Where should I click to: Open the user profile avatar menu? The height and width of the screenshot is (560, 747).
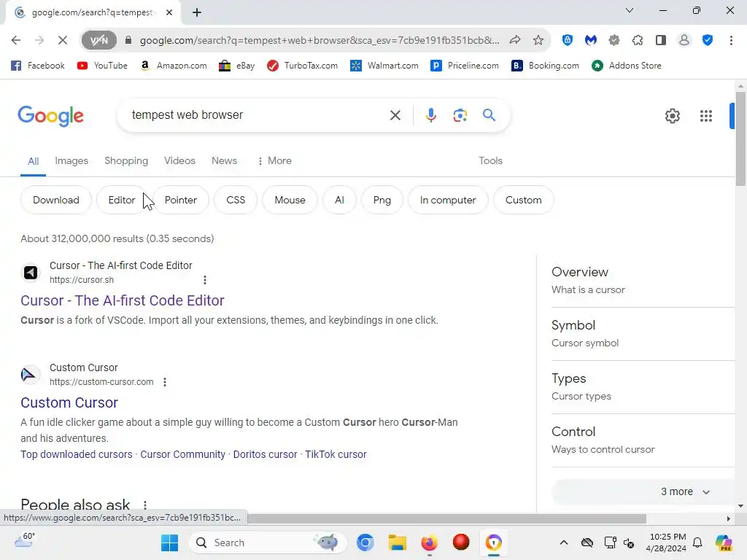(684, 41)
